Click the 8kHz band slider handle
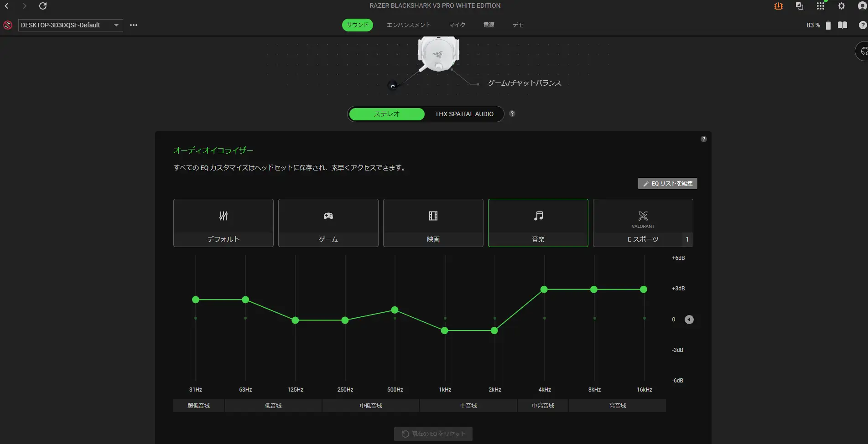This screenshot has width=868, height=444. (594, 289)
